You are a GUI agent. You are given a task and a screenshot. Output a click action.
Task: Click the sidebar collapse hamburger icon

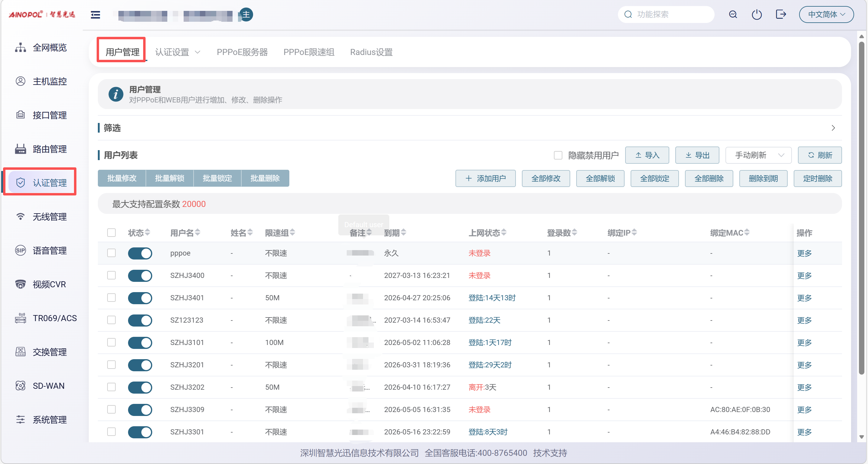(x=95, y=14)
